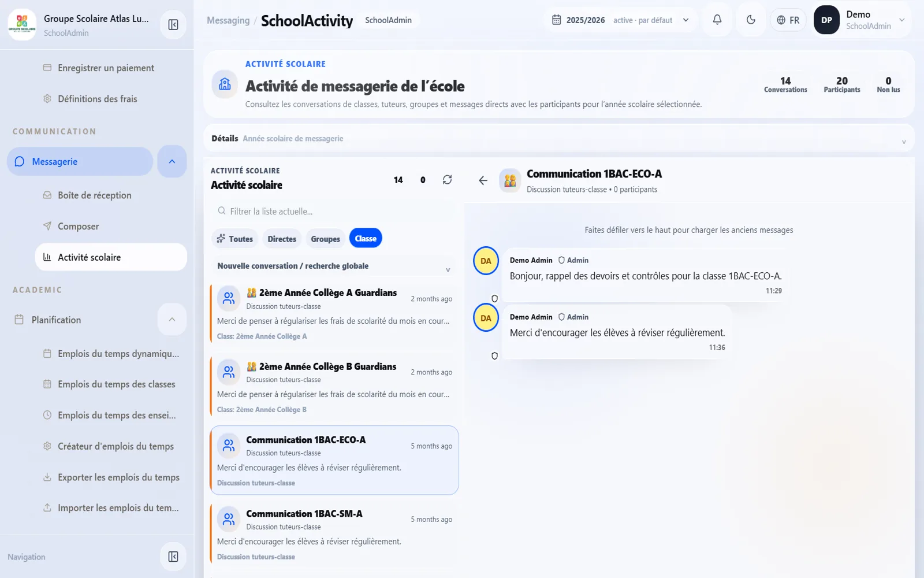924x578 pixels.
Task: Select the Directes filter tab
Action: [282, 239]
